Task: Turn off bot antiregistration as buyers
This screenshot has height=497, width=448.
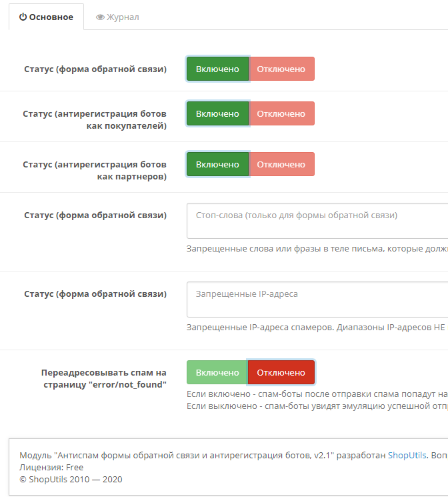Action: 281,113
